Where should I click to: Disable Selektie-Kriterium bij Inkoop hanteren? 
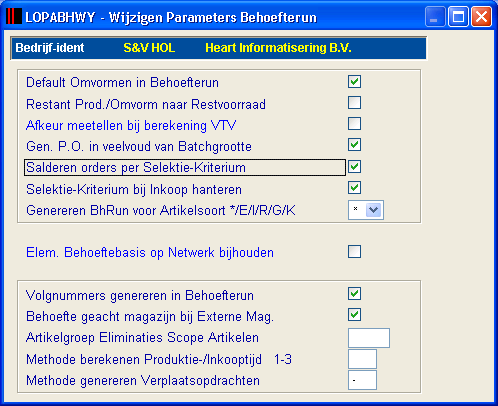pyautogui.click(x=354, y=188)
